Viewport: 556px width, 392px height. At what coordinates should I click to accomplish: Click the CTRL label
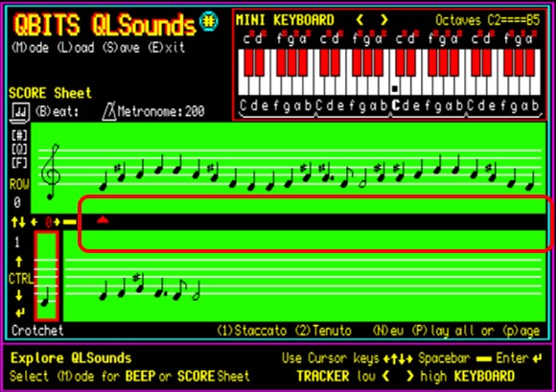pos(21,279)
